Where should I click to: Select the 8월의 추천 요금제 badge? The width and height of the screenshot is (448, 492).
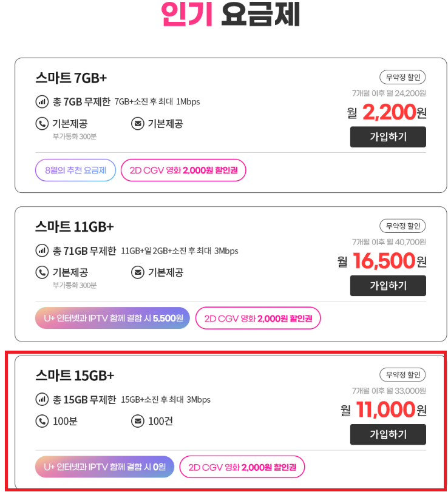tap(75, 170)
